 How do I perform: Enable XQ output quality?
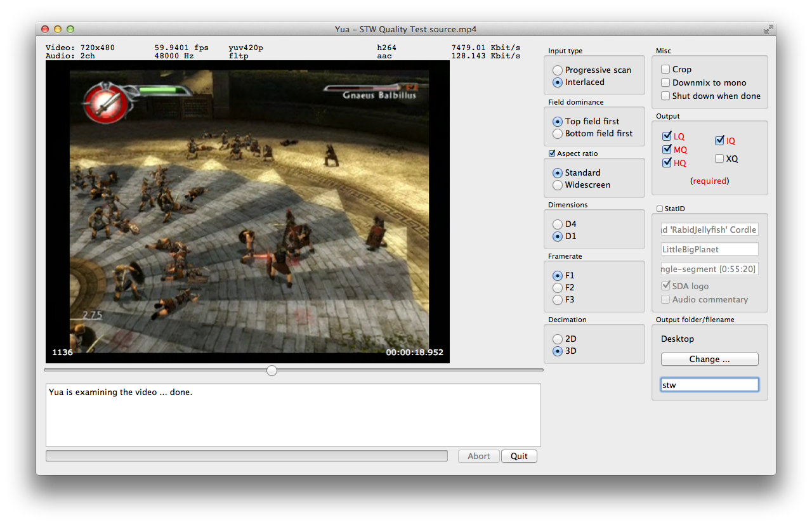(719, 159)
